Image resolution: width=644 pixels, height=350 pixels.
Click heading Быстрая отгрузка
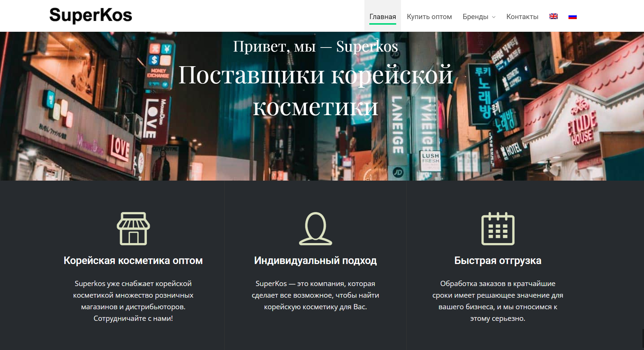[498, 261]
